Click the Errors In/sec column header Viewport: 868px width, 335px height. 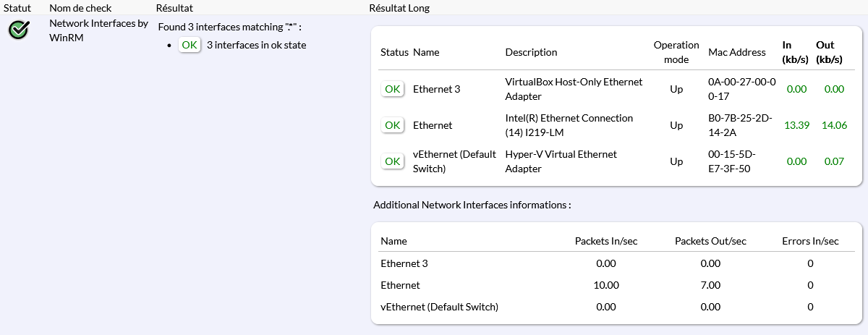(x=810, y=241)
